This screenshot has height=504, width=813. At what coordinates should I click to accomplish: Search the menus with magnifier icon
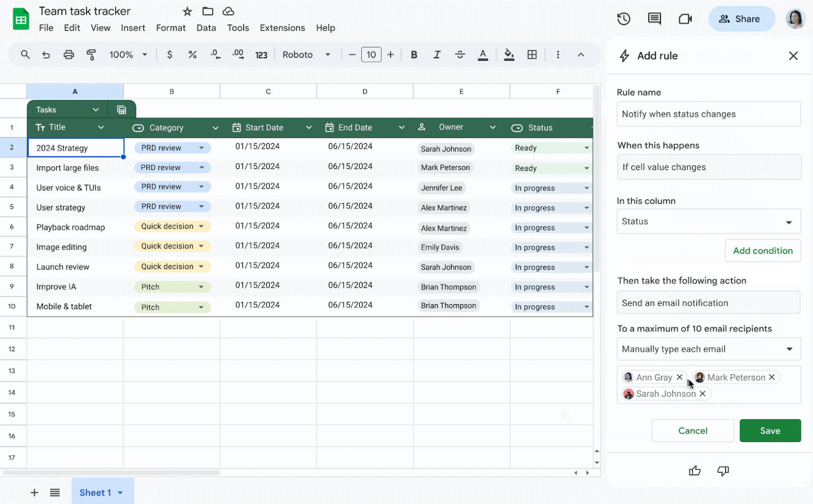pyautogui.click(x=25, y=54)
